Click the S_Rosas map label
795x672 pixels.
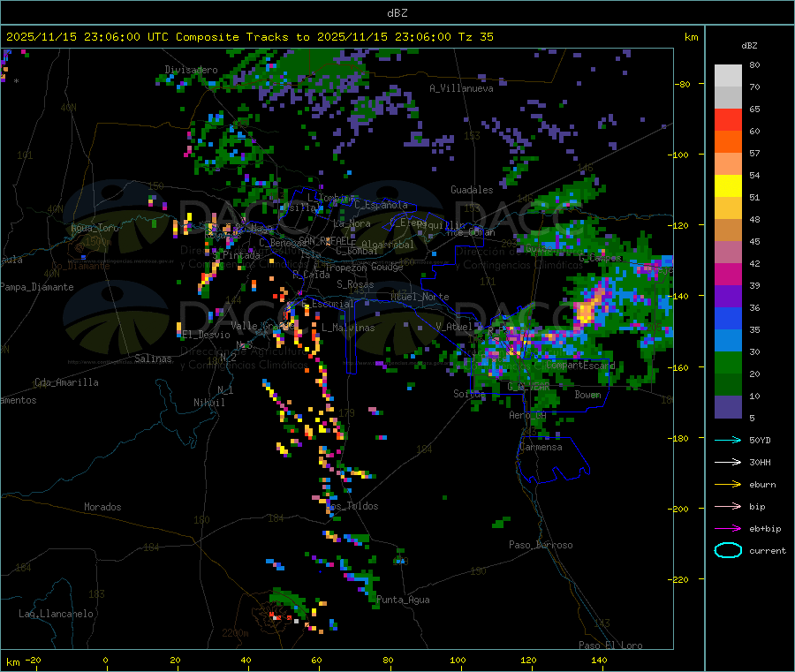[355, 284]
